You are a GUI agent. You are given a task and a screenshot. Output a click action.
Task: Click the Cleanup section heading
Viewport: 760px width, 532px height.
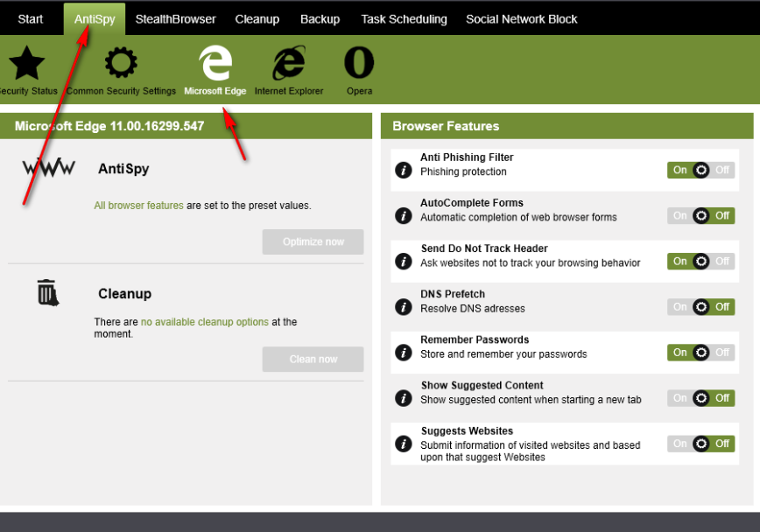tap(125, 294)
